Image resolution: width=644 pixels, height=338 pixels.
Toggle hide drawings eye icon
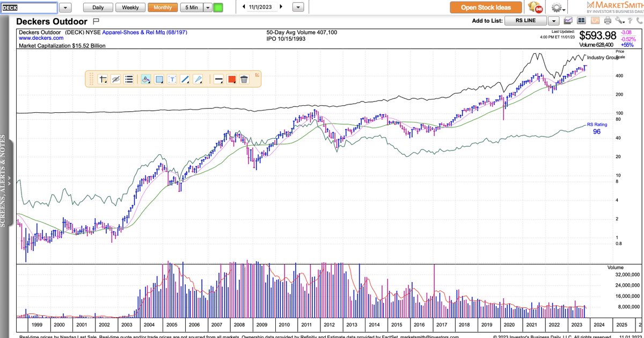[x=116, y=79]
